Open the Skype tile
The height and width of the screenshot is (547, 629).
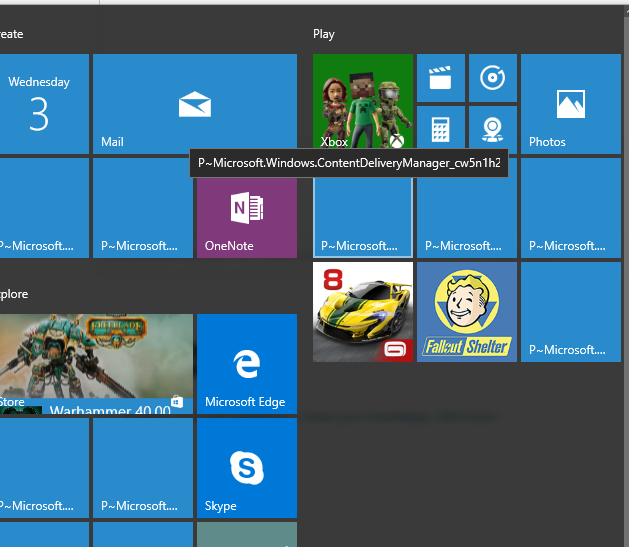pyautogui.click(x=247, y=468)
